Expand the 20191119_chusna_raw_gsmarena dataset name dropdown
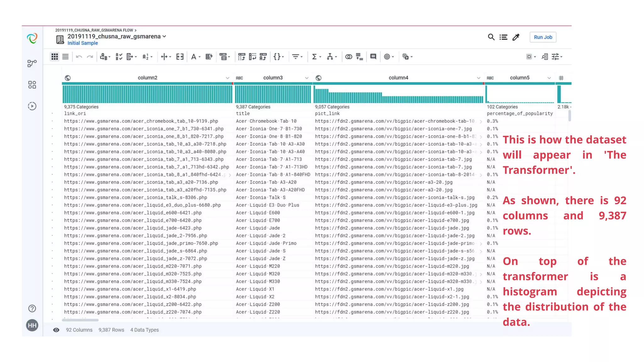The height and width of the screenshot is (362, 644). tap(164, 36)
